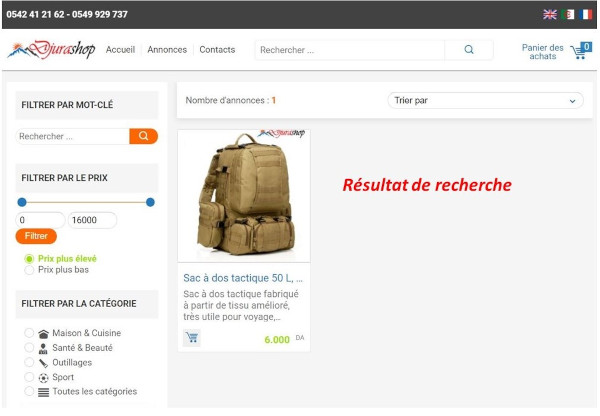Image resolution: width=600 pixels, height=416 pixels.
Task: Click the right handle of the price slider
Action: (x=150, y=202)
